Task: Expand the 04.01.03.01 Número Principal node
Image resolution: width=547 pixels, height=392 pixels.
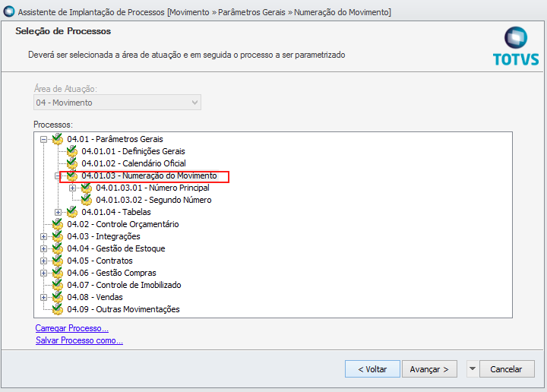Action: [x=72, y=188]
